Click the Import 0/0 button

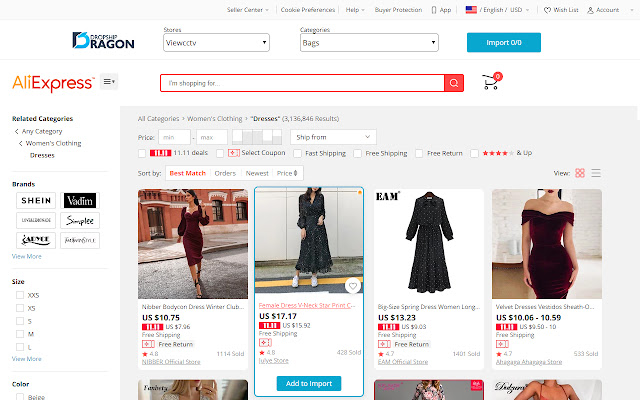pos(504,42)
